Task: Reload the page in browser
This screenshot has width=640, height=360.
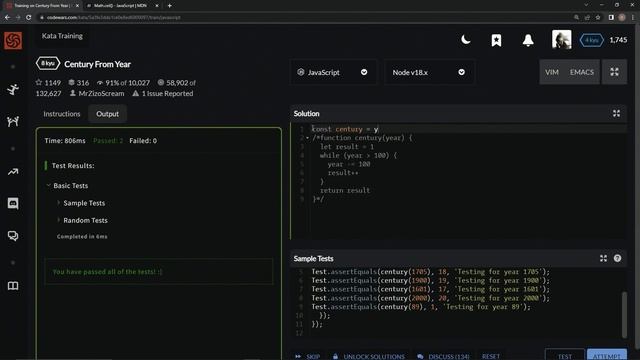Action: (29, 18)
